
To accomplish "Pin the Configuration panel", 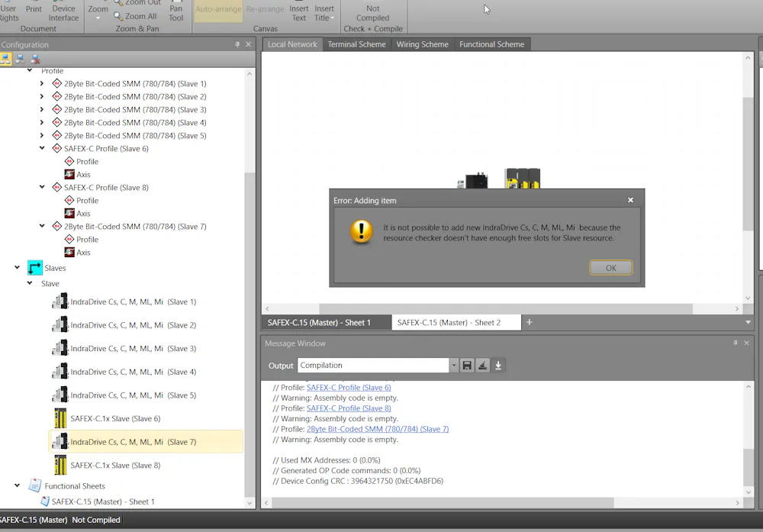I will 237,44.
